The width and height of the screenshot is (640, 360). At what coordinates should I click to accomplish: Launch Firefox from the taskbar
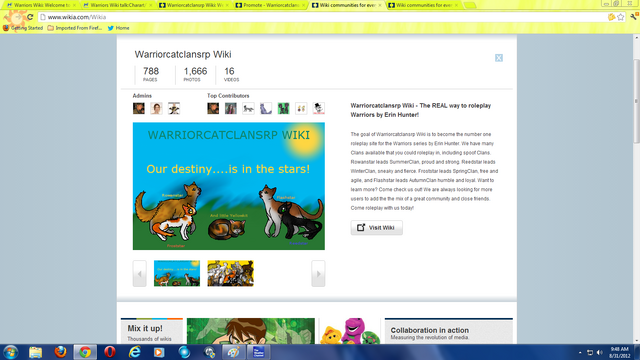point(60,352)
